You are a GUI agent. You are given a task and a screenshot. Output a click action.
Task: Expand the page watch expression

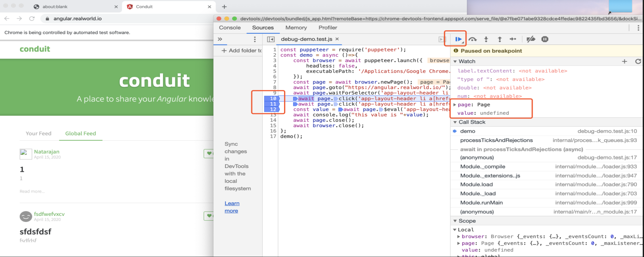(455, 105)
